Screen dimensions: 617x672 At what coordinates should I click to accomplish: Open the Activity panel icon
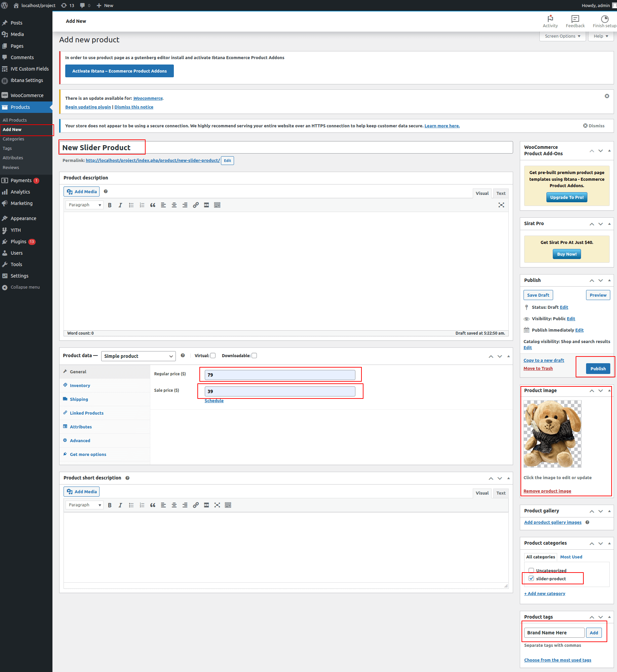pos(550,21)
